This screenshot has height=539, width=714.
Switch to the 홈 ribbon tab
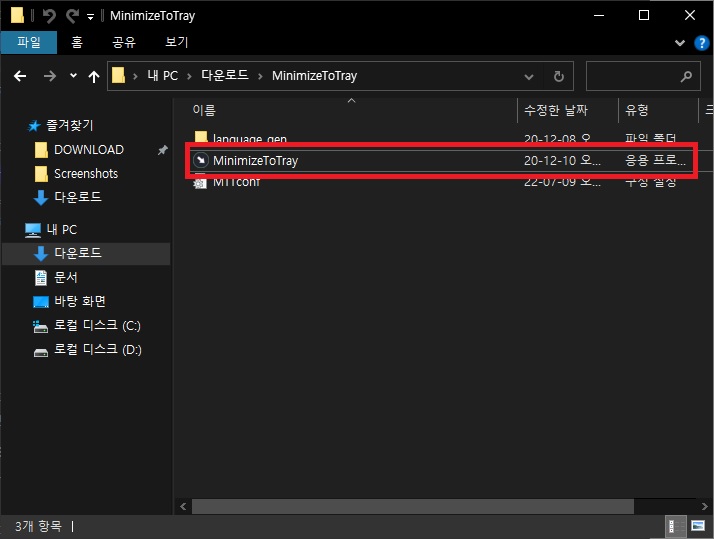76,42
